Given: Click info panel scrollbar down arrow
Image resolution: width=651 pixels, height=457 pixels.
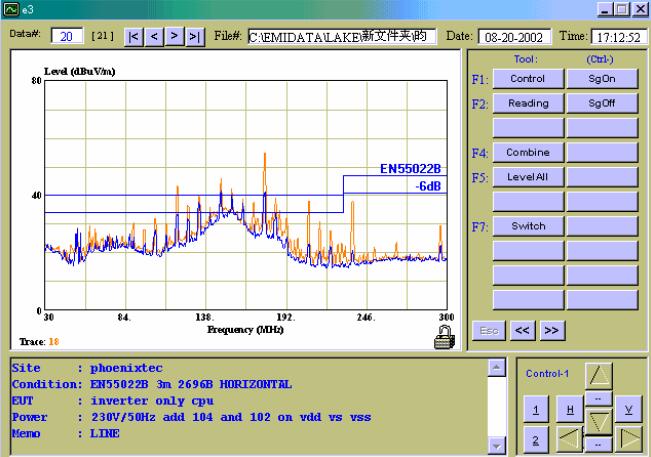Looking at the screenshot, I should (x=497, y=445).
